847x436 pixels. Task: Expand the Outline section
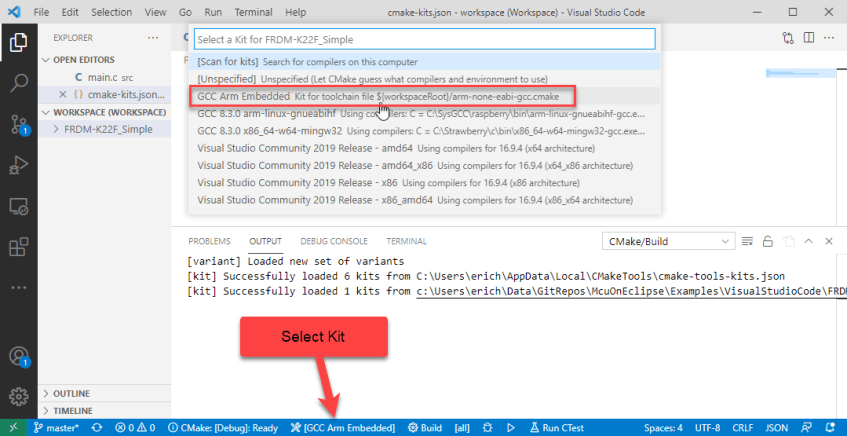pos(70,393)
